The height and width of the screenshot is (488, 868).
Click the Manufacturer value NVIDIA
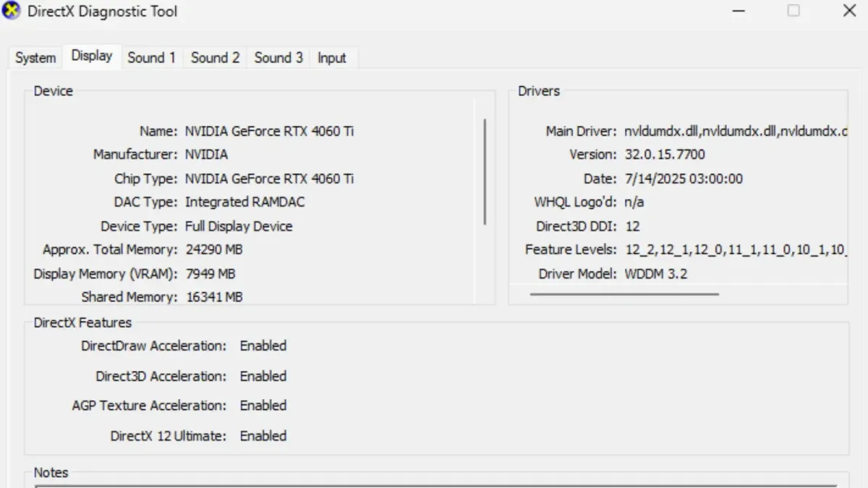tap(206, 155)
